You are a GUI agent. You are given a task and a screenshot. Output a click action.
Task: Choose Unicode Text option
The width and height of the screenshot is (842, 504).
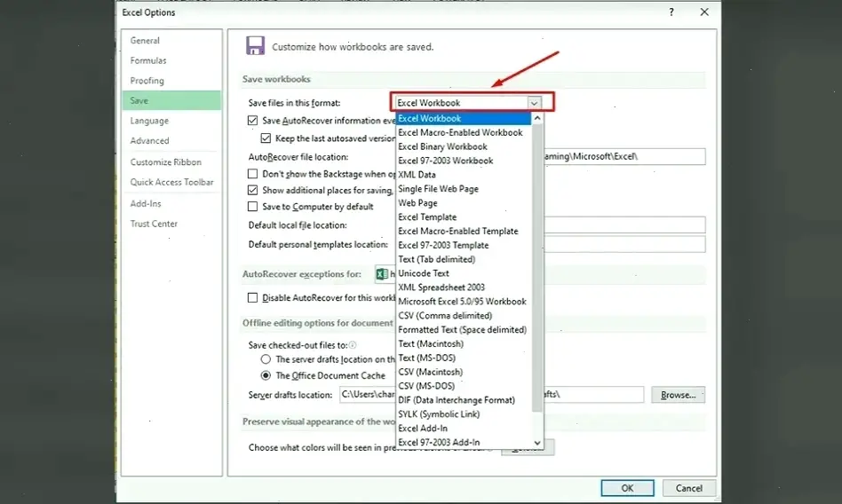point(464,273)
